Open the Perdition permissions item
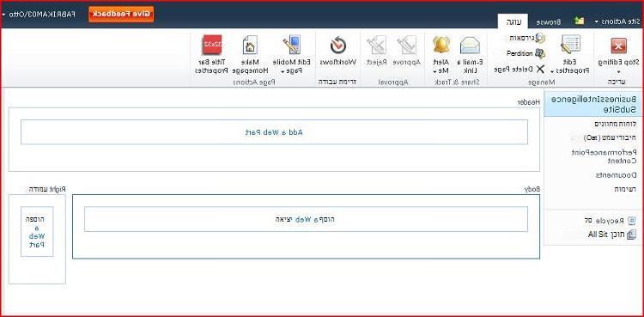This screenshot has height=317, width=644. coord(526,53)
